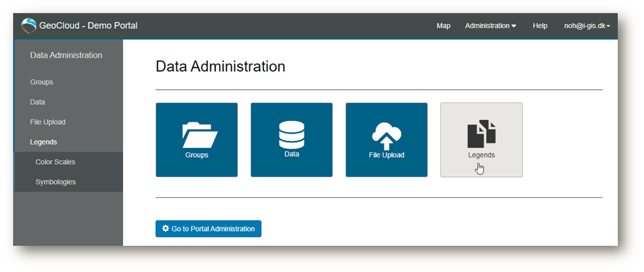Image resolution: width=644 pixels, height=272 pixels.
Task: Select Data in the left sidebar
Action: [37, 102]
